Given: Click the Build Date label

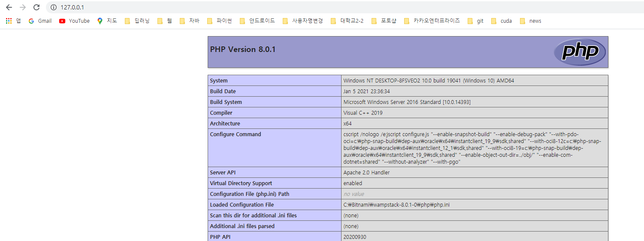Looking at the screenshot, I should click(x=223, y=92).
